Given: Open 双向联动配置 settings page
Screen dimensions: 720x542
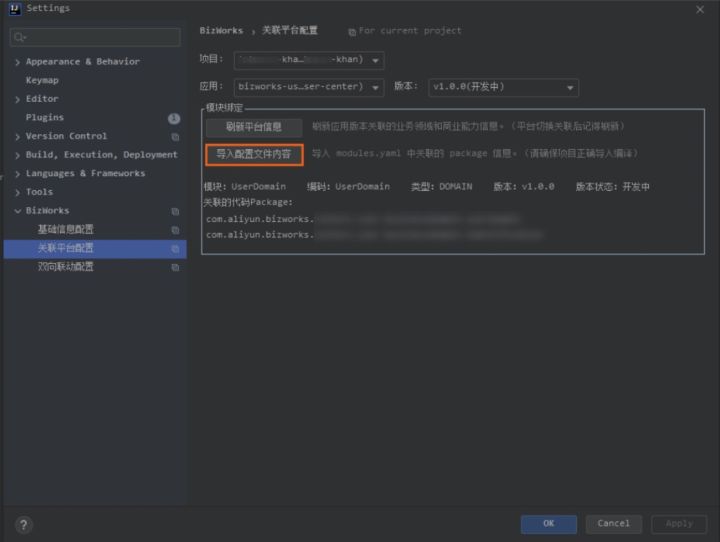Looking at the screenshot, I should pos(66,267).
